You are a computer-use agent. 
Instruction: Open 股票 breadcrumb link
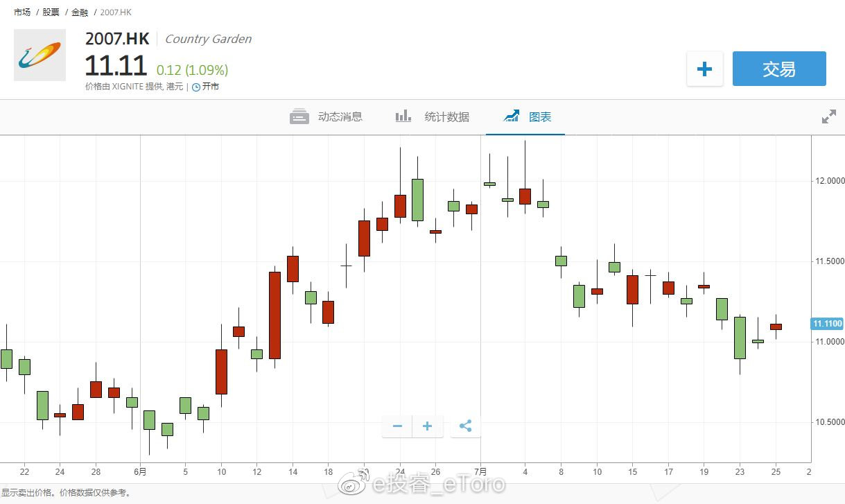pyautogui.click(x=51, y=12)
